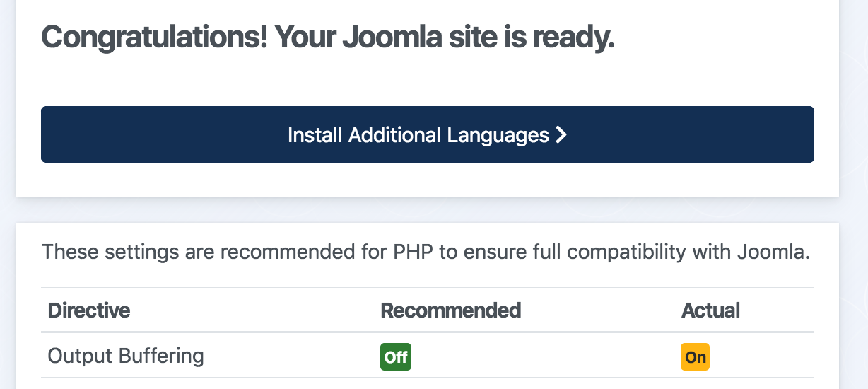Screen dimensions: 868x389
Task: Click the yellow On badge under Actual
Action: pos(696,356)
